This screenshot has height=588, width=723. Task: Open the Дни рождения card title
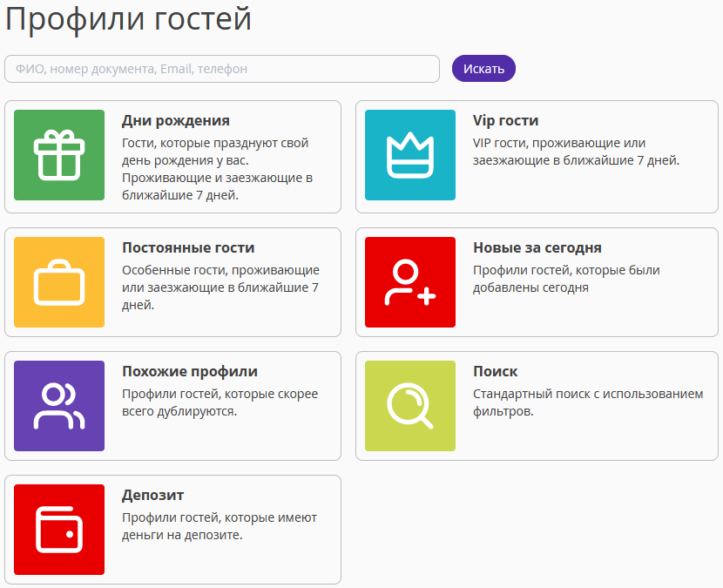coord(176,120)
